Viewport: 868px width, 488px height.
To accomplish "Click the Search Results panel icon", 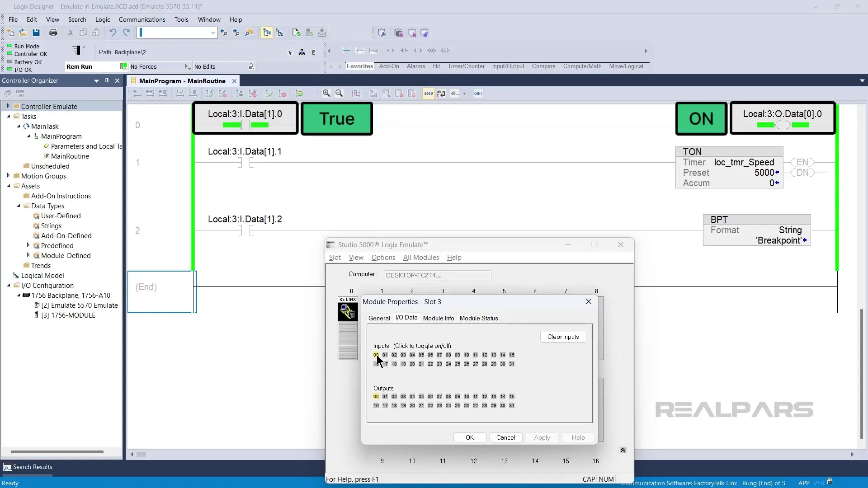I will [x=7, y=467].
